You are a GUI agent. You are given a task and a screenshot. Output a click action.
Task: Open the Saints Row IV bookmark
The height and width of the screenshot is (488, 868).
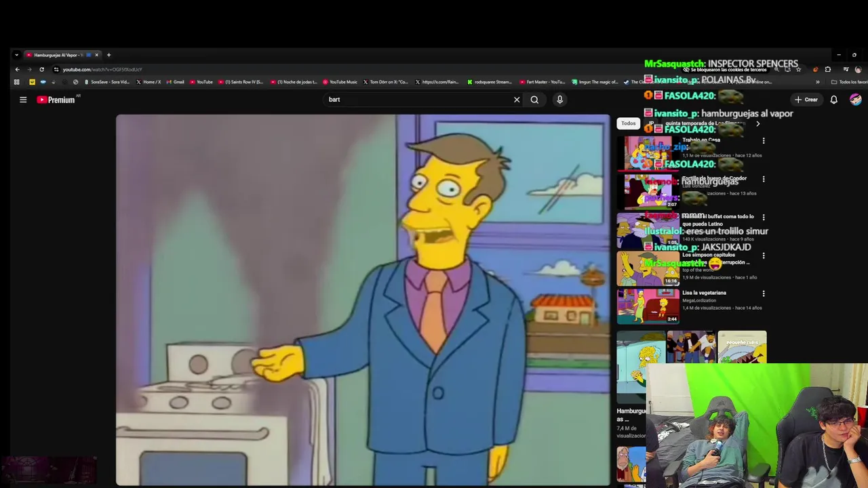pos(241,82)
